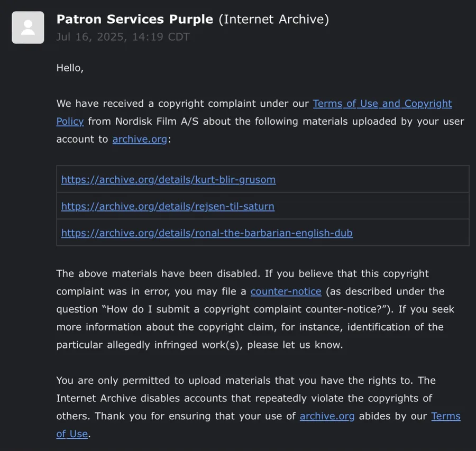Click the (Internet Archive) organization label
This screenshot has width=476, height=451.
[274, 19]
